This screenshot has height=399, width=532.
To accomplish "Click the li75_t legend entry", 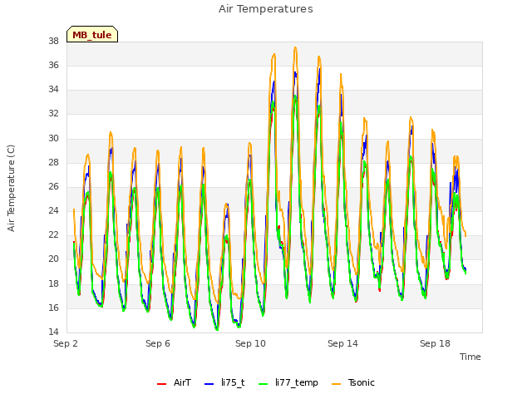I will tap(224, 382).
